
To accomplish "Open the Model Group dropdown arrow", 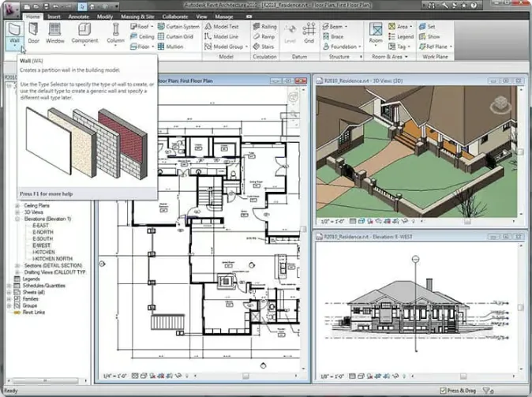I will 246,47.
